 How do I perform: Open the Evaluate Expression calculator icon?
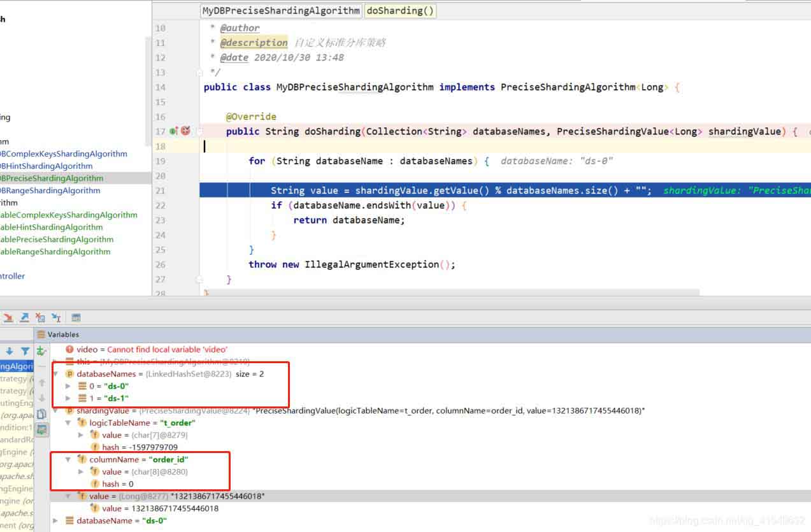coord(76,317)
